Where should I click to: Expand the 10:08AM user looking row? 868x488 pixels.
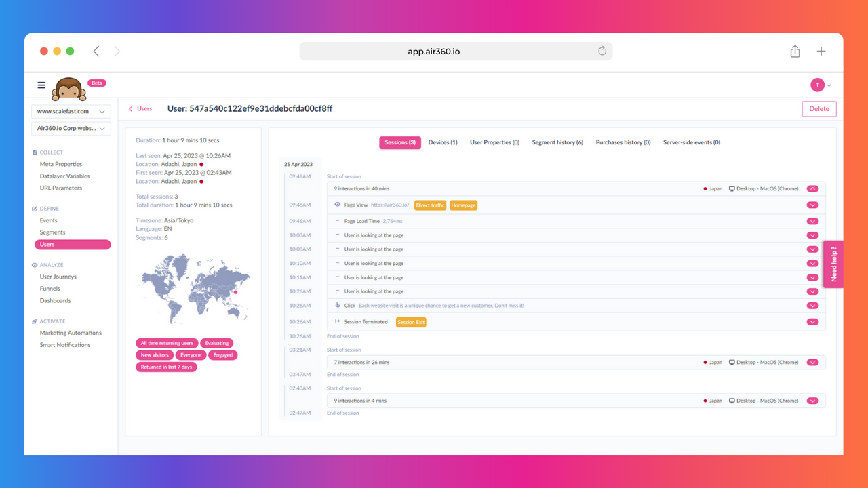point(812,249)
